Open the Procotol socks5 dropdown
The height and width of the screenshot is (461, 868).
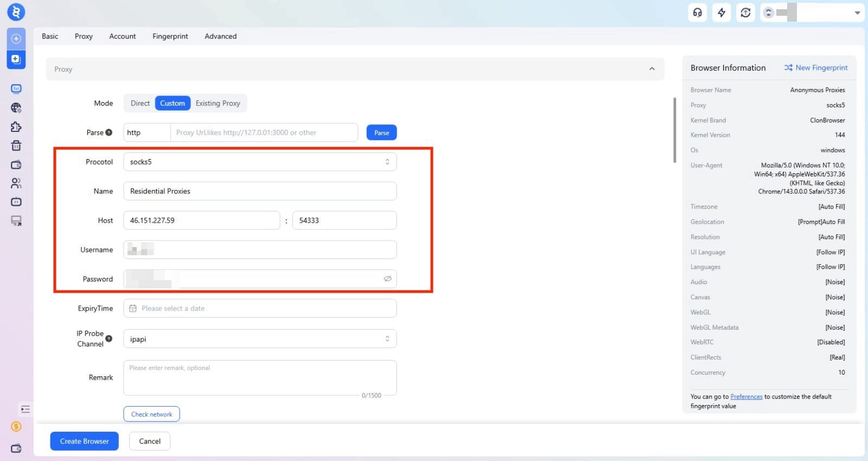click(260, 162)
